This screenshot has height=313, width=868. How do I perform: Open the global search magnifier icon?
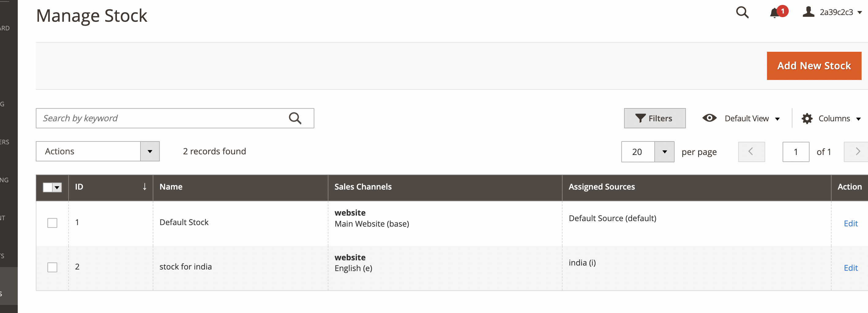tap(742, 13)
